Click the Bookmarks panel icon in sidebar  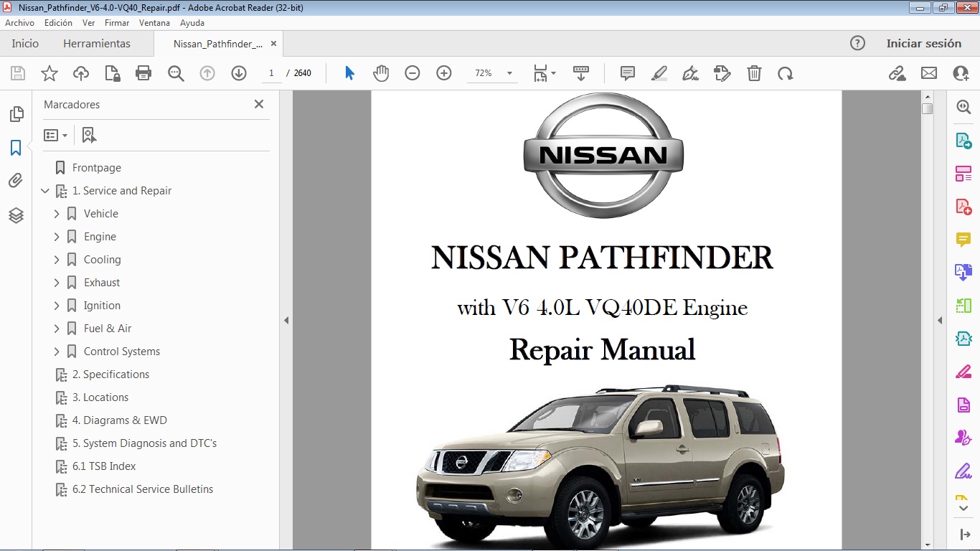point(16,148)
